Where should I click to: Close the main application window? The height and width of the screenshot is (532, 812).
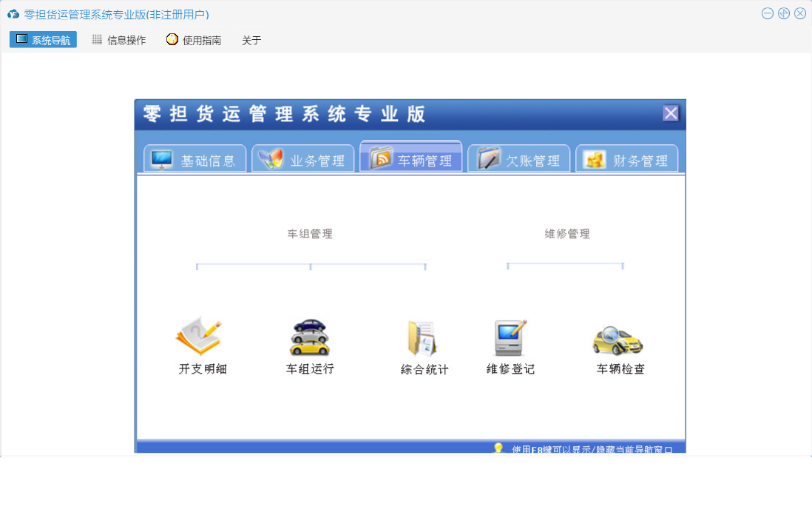[800, 13]
